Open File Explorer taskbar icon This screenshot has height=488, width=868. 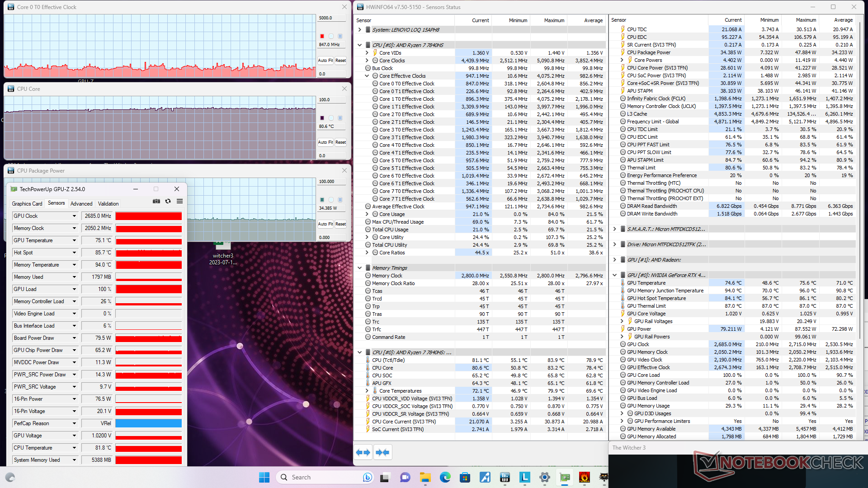pyautogui.click(x=425, y=477)
